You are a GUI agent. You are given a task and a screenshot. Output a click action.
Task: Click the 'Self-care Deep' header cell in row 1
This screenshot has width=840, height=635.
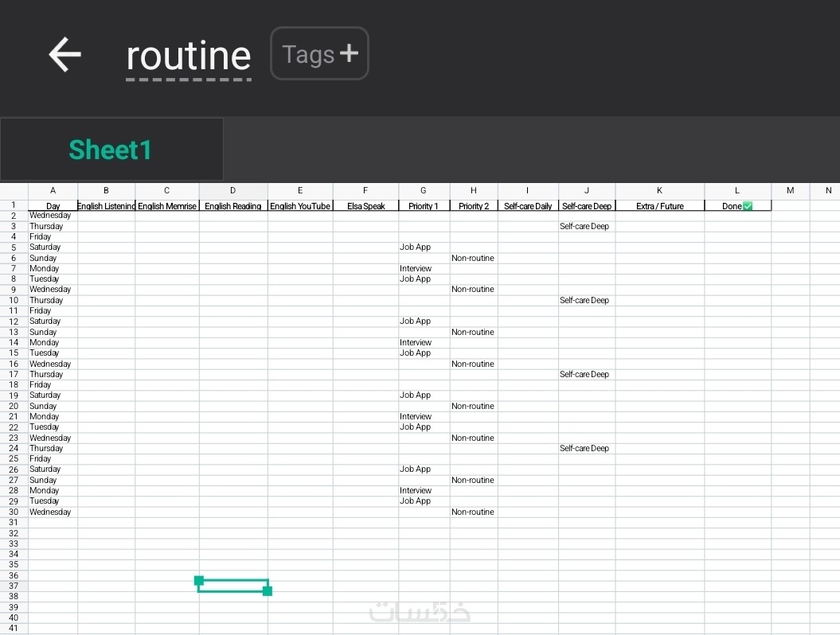[587, 205]
